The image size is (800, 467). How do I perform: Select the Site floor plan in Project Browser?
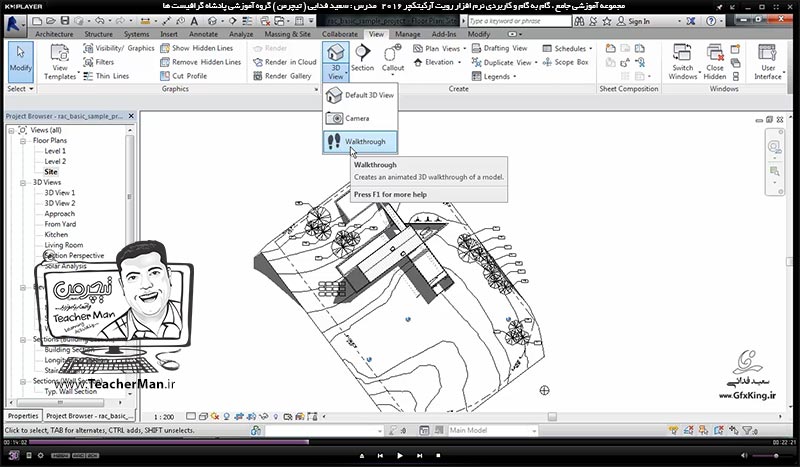coord(51,172)
